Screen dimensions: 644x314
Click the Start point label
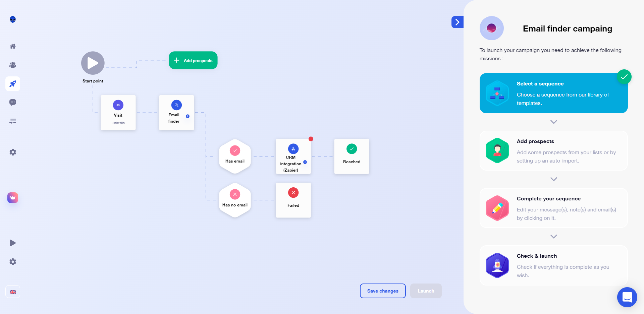coord(93,81)
